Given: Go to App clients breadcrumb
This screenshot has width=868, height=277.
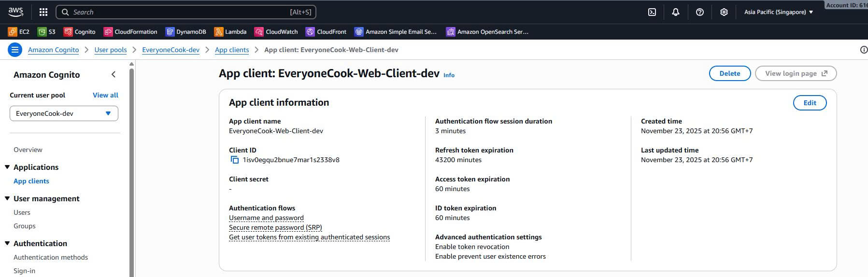Looking at the screenshot, I should coord(232,50).
